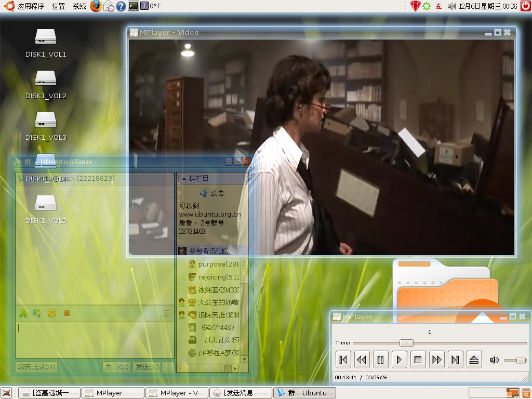Click the 0°F weather applet
532x399 pixels.
click(151, 6)
